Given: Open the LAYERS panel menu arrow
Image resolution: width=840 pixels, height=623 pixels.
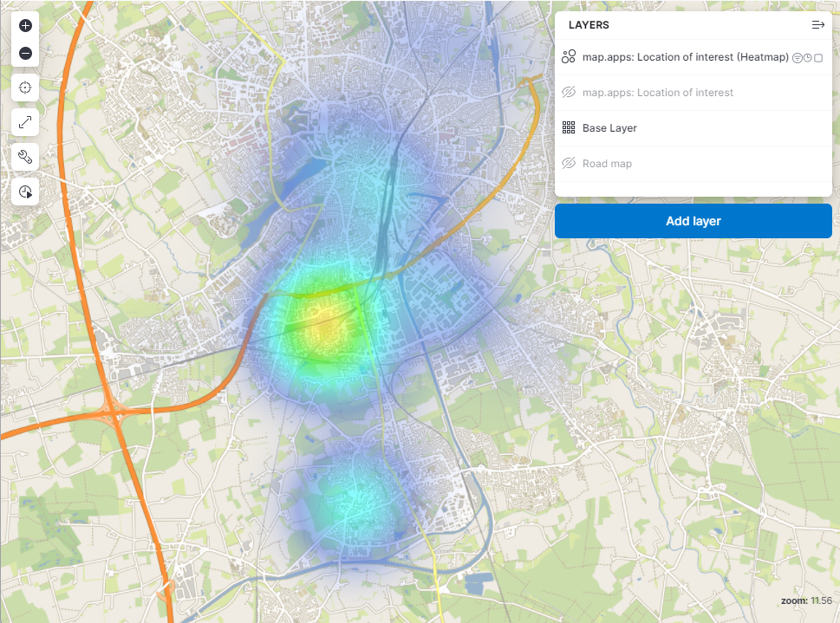Looking at the screenshot, I should pyautogui.click(x=817, y=24).
